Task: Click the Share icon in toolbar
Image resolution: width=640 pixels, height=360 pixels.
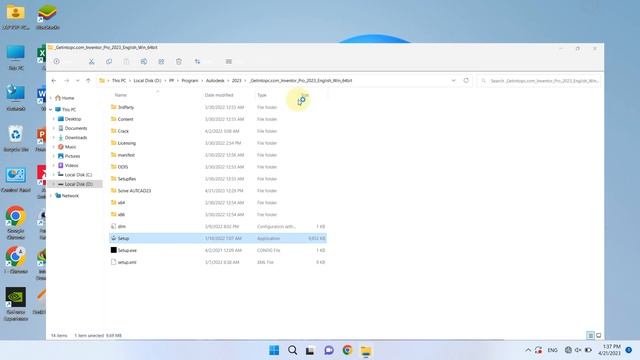Action: pos(161,61)
